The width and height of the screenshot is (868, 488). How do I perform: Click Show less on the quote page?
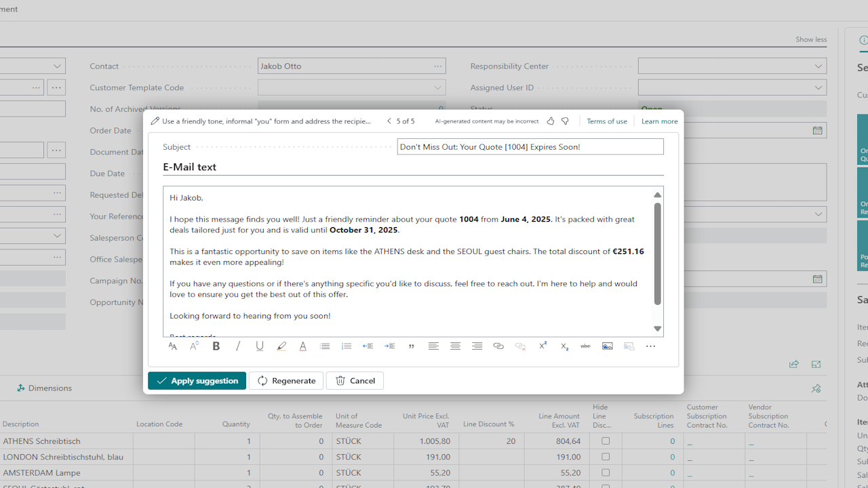811,39
